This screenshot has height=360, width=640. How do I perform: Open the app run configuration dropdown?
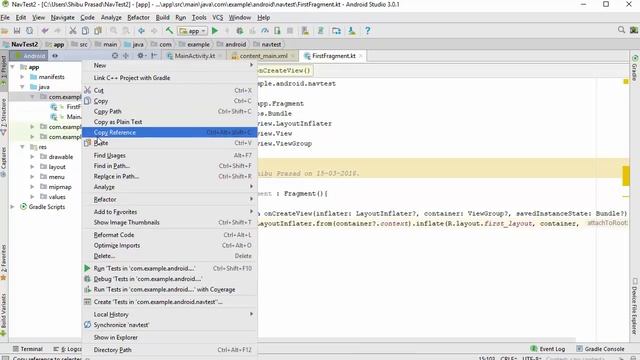193,31
